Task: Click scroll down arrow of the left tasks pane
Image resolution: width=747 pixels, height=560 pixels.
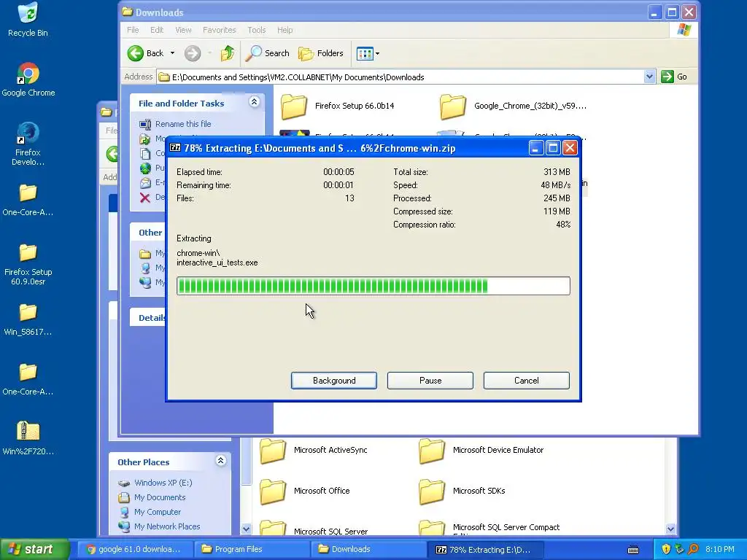Action: tap(246, 529)
